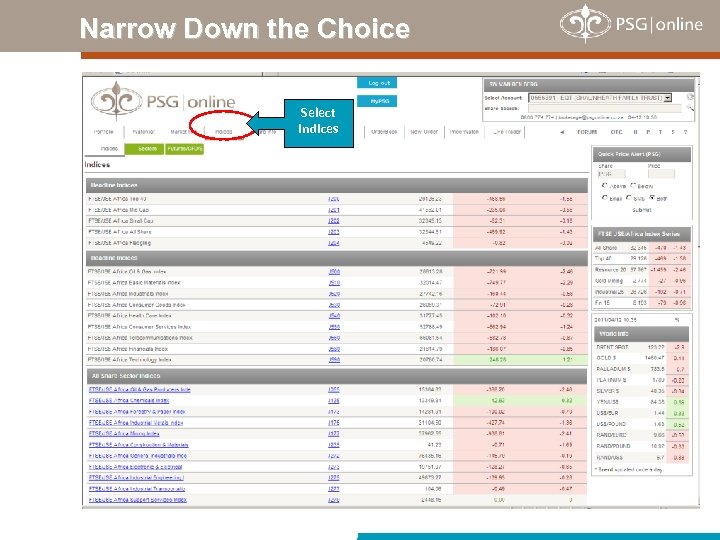The height and width of the screenshot is (540, 720).
Task: Open FTSE/JSE Africa Oil & Gas Producers link
Action: (x=139, y=390)
